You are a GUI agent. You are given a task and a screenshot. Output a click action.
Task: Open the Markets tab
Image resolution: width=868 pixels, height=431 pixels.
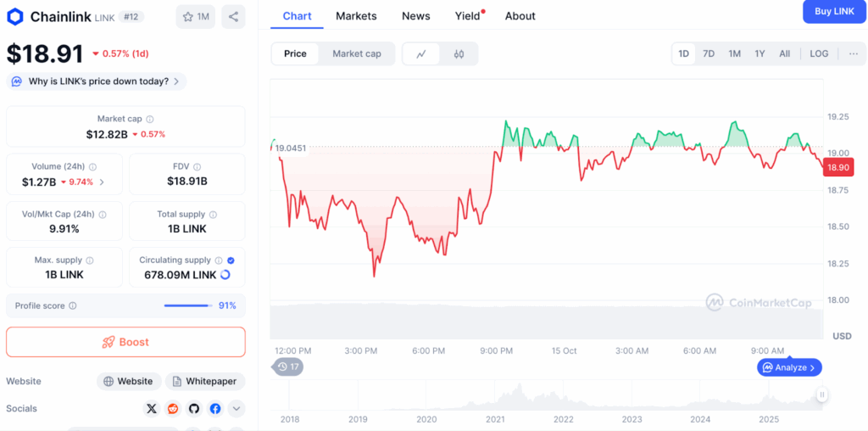pos(356,16)
